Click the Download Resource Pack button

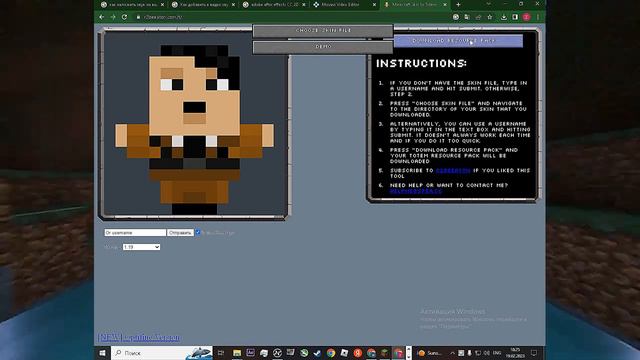tap(458, 41)
